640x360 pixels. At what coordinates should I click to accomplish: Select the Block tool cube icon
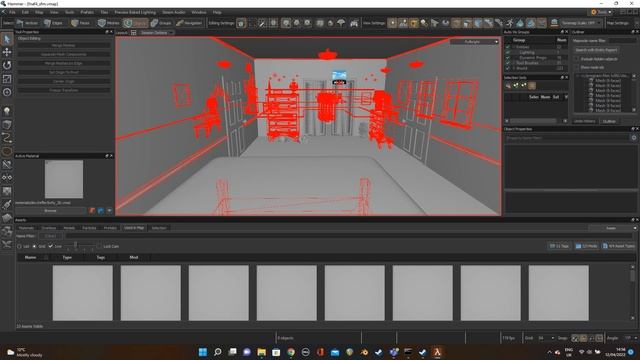click(x=7, y=124)
